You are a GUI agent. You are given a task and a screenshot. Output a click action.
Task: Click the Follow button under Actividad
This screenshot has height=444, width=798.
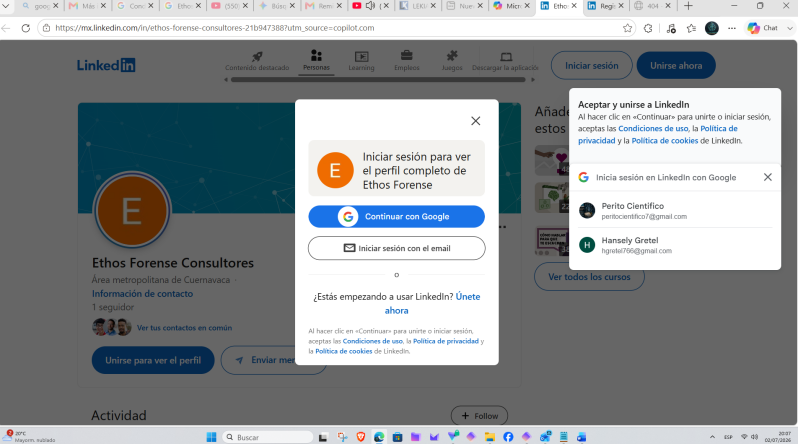tap(479, 416)
